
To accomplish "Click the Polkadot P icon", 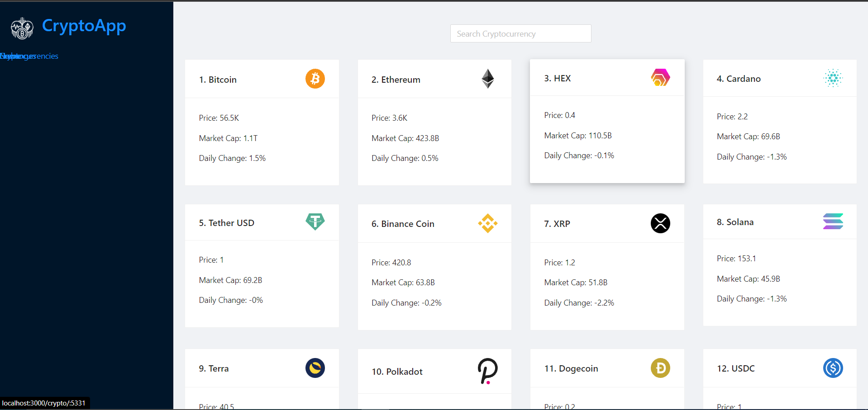I will tap(488, 371).
